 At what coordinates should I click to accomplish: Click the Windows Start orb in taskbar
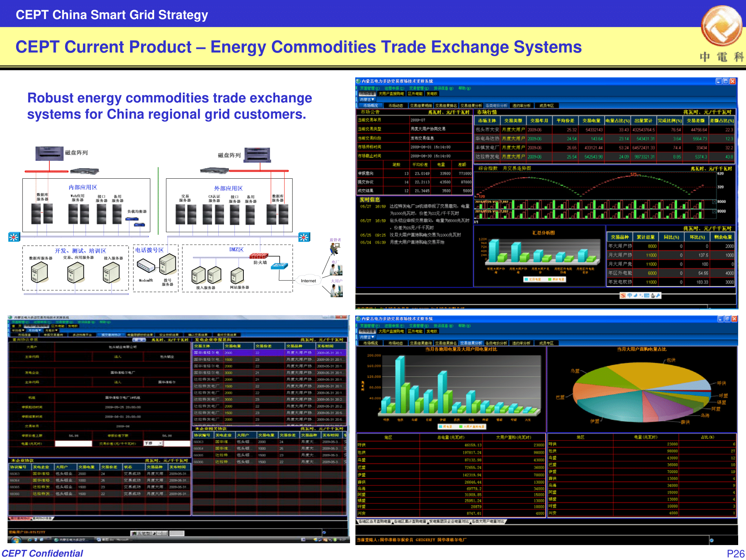(16, 540)
